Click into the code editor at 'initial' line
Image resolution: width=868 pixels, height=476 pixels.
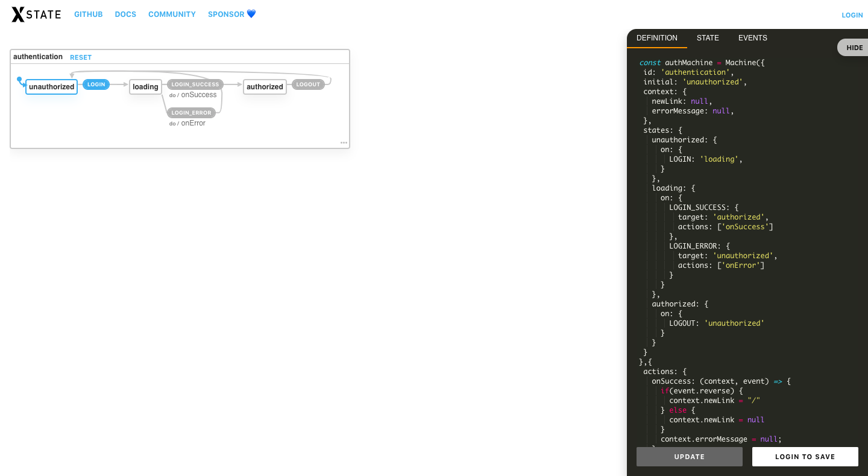click(x=693, y=82)
